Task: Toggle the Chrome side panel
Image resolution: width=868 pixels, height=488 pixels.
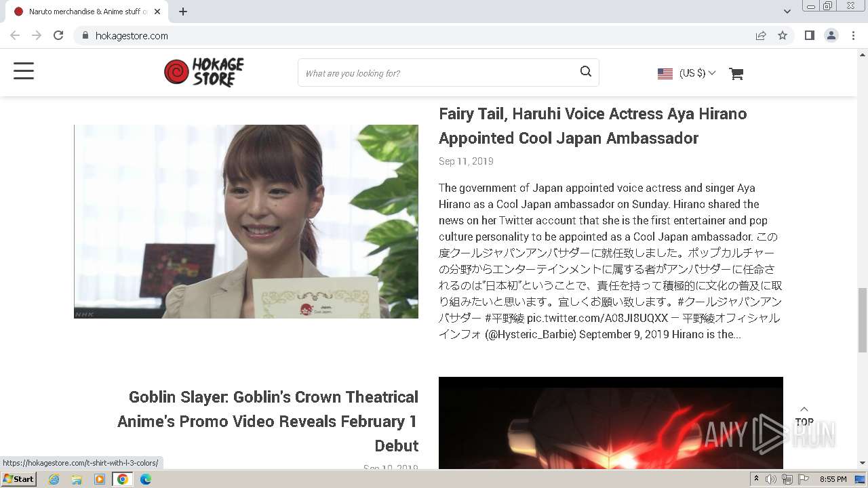Action: (809, 35)
